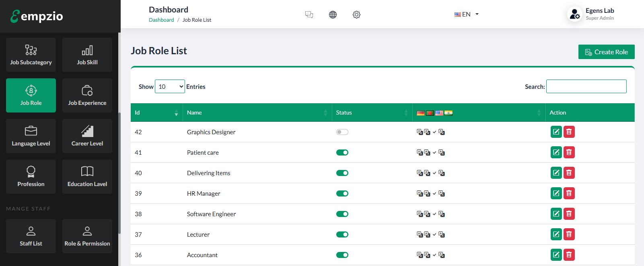The height and width of the screenshot is (266, 644).
Task: Edit the Graphics Designer role
Action: tap(556, 132)
